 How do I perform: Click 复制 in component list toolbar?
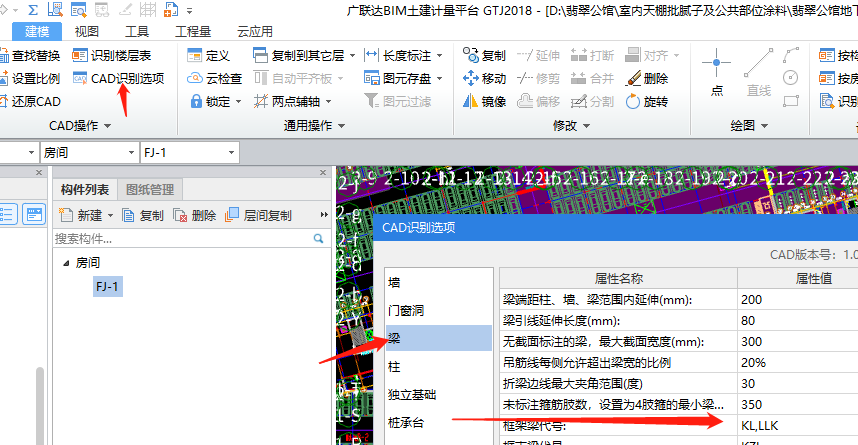click(143, 216)
